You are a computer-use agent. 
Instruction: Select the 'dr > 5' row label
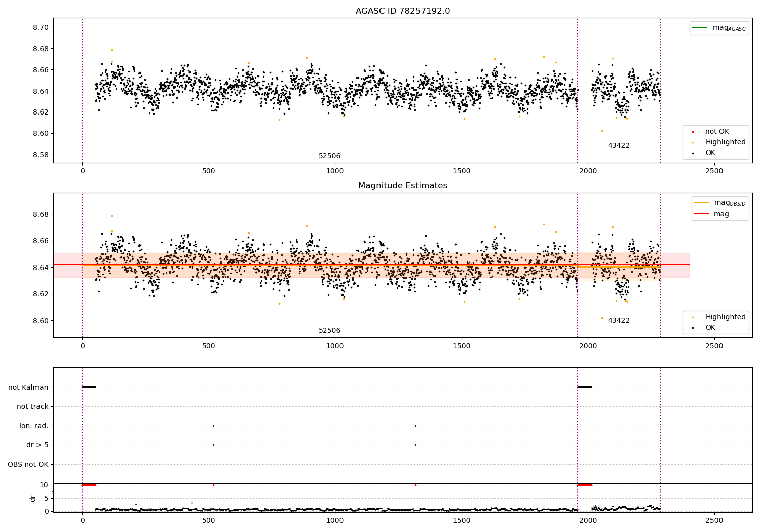point(37,445)
